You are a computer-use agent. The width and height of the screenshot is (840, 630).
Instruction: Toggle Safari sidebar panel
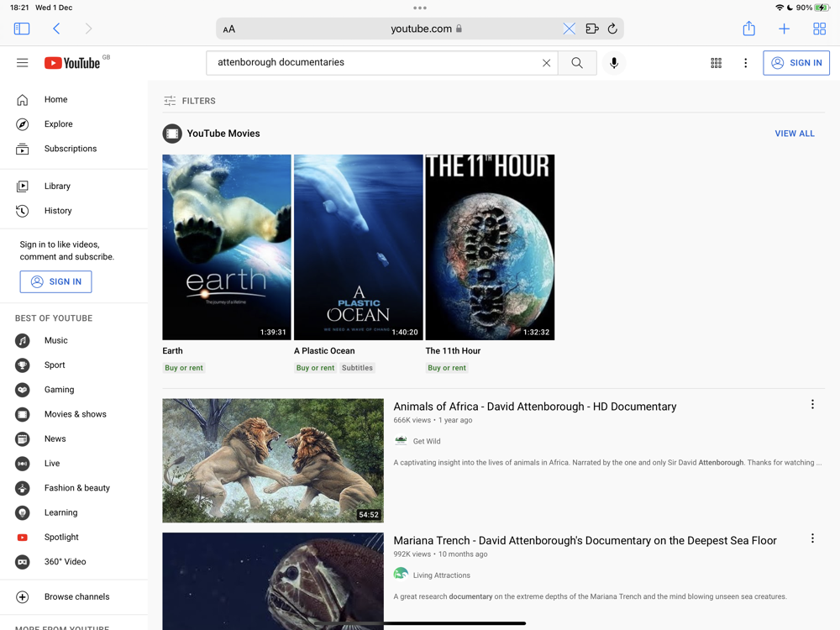pyautogui.click(x=22, y=29)
